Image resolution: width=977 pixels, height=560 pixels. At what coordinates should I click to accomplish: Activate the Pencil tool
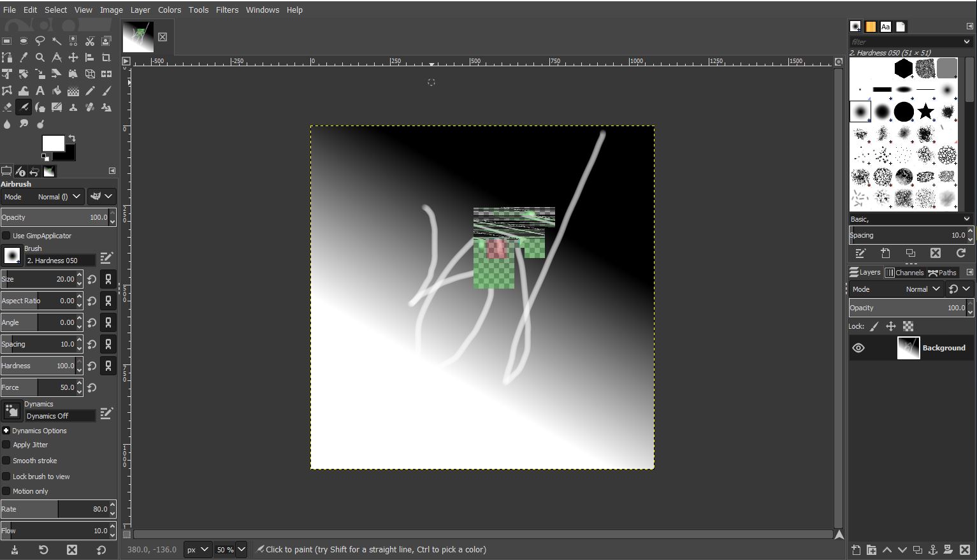90,90
